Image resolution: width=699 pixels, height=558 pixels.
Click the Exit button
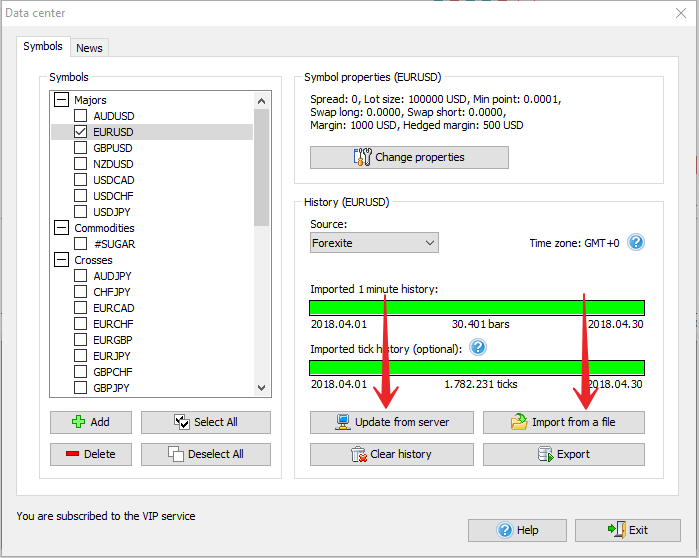(627, 530)
